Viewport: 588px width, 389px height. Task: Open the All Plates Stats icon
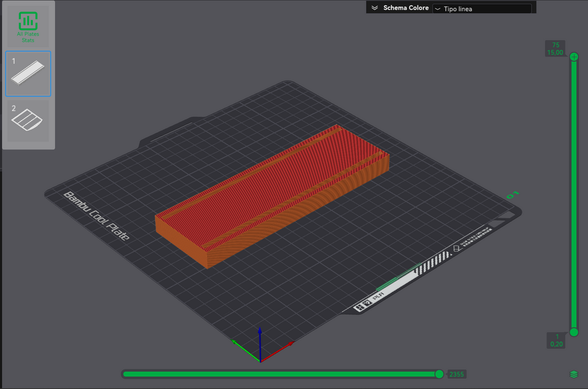click(x=28, y=26)
